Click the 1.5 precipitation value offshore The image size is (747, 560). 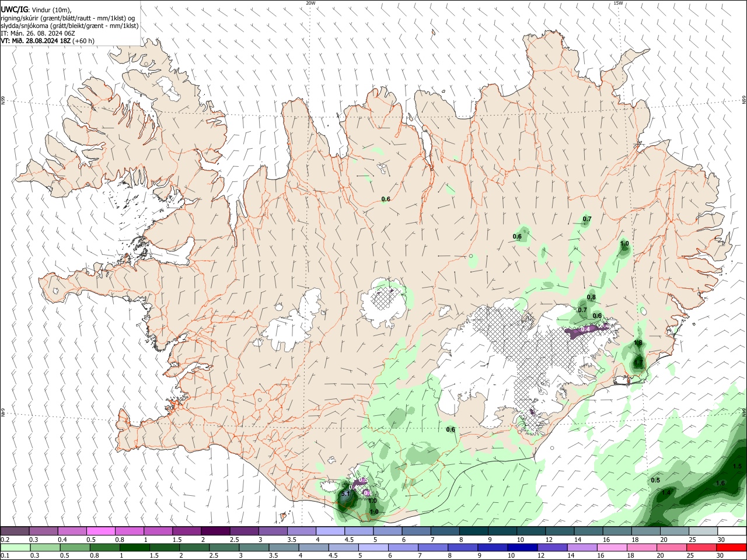737,467
